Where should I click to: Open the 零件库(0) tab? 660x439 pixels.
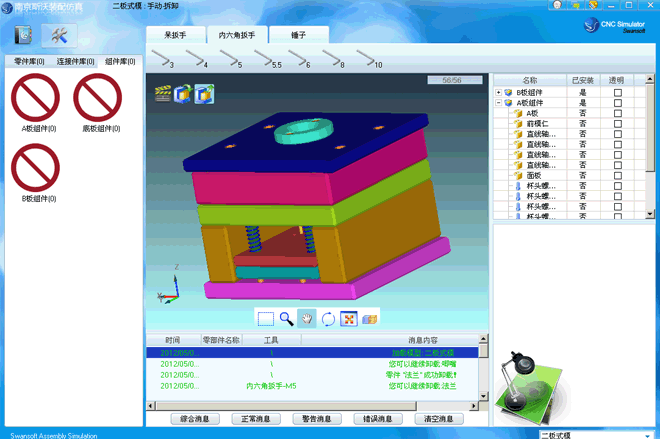[x=29, y=62]
